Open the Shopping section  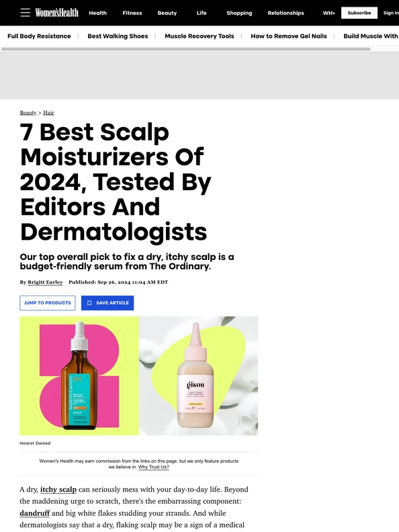tap(239, 13)
